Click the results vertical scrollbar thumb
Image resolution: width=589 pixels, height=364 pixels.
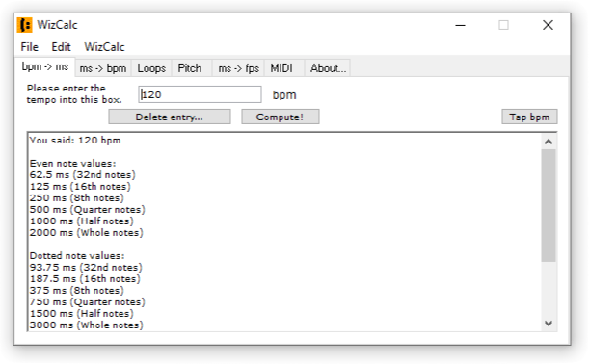point(549,206)
